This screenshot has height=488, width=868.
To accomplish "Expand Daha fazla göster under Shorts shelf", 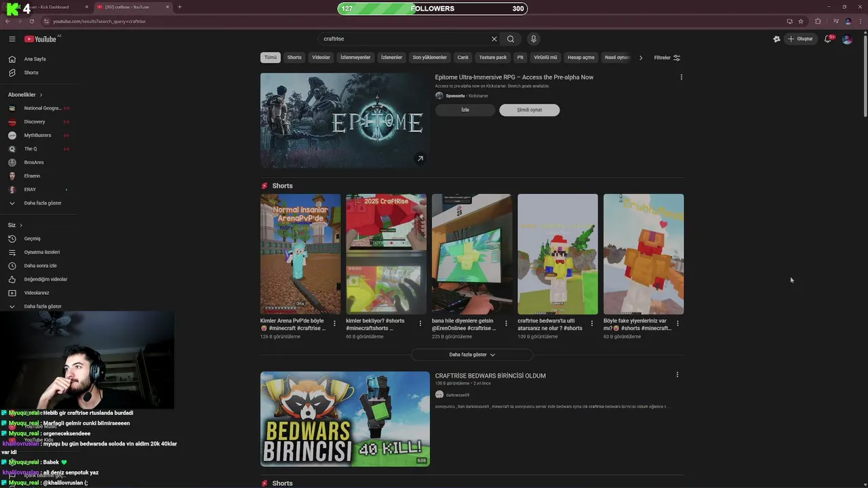I will (x=472, y=354).
